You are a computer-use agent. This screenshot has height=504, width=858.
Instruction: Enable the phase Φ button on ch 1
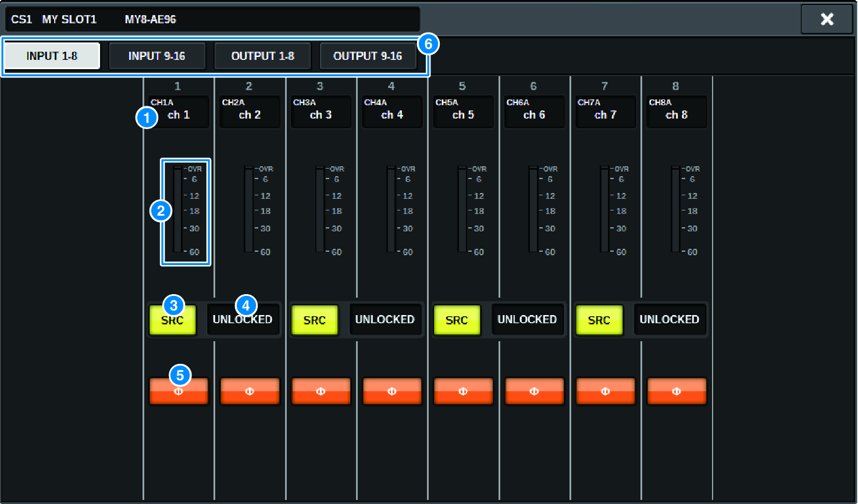pyautogui.click(x=179, y=391)
